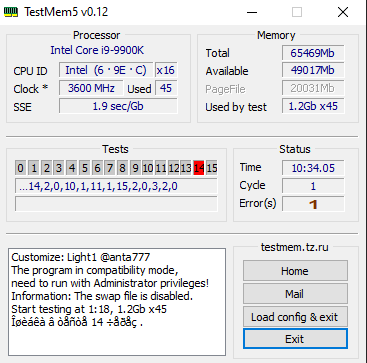This screenshot has height=363, width=367.
Task: Select test box number 7
Action: 110,168
